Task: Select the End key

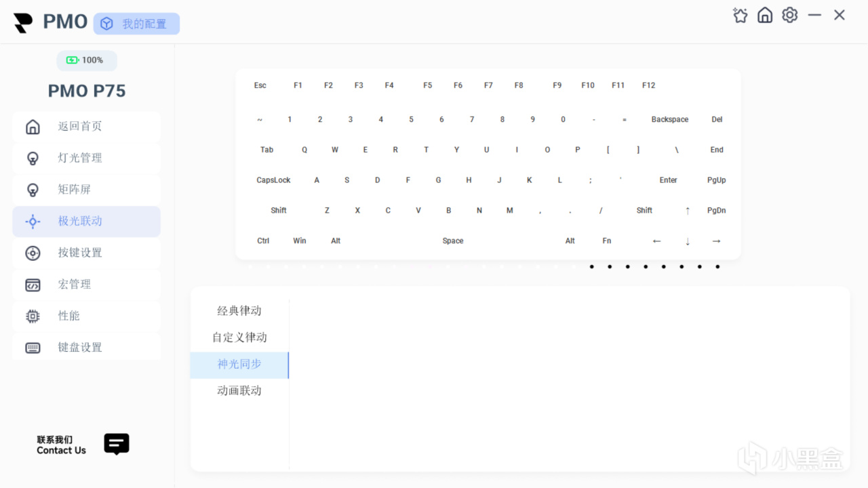Action: coord(717,150)
